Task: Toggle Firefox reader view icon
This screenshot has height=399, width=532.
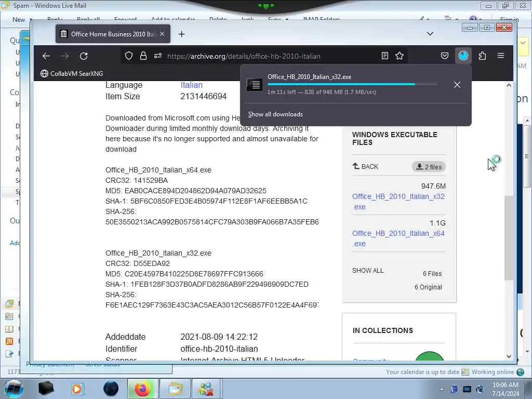Action: coord(385,56)
